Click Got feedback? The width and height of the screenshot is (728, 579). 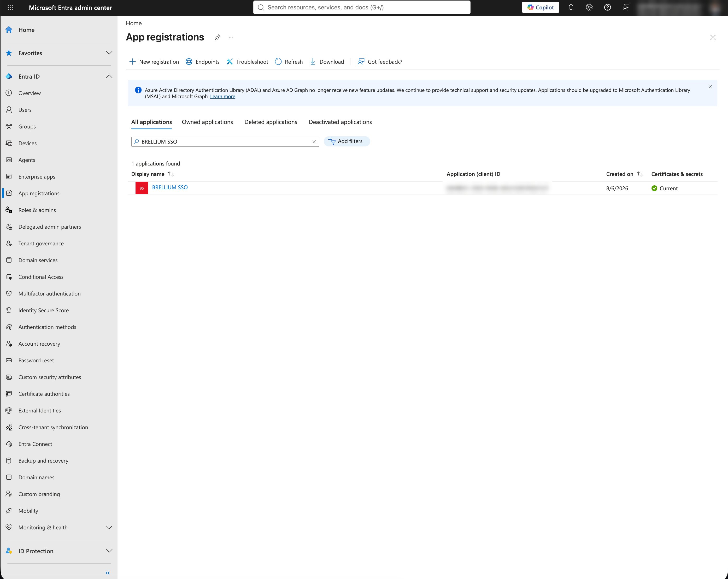[380, 62]
